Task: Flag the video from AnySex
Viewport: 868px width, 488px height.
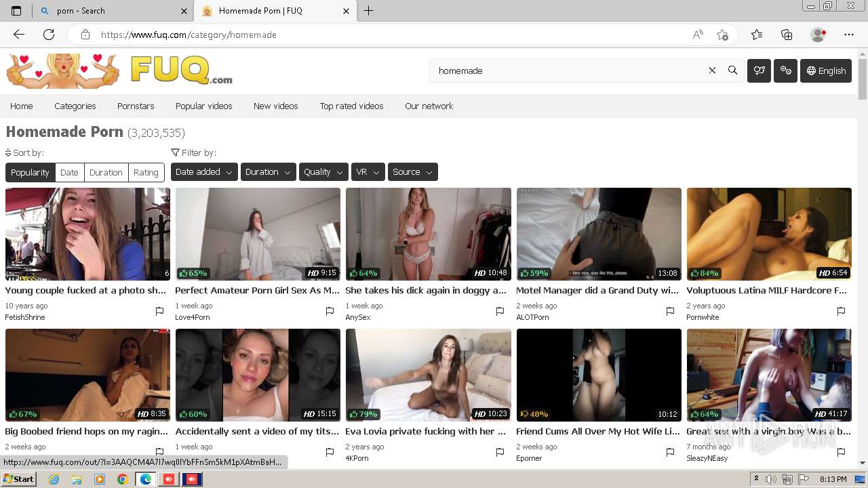Action: [x=500, y=311]
